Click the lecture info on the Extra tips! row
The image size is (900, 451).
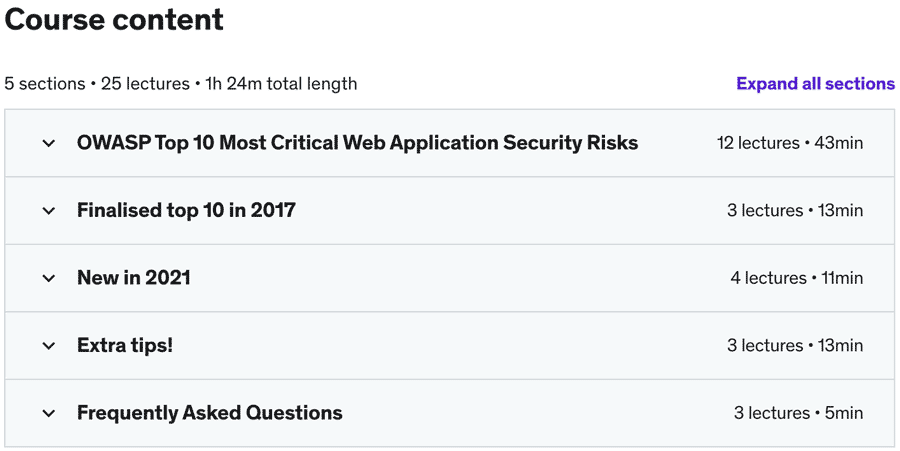(794, 346)
